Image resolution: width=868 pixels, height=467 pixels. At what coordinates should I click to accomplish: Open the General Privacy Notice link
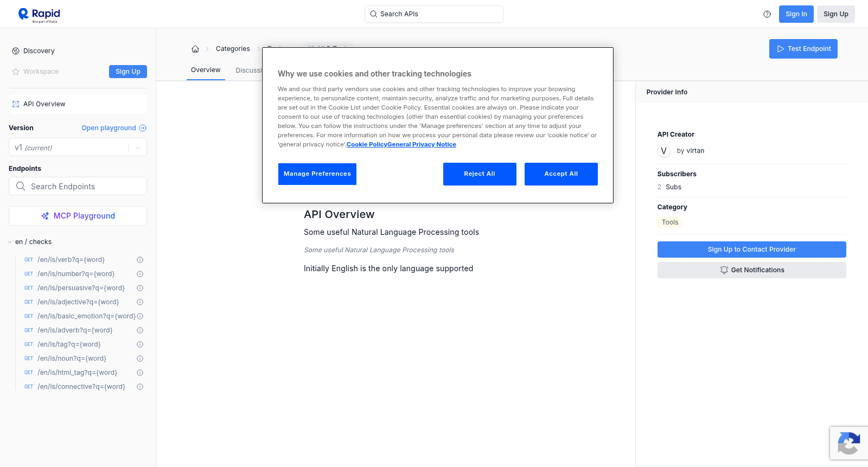coord(422,144)
